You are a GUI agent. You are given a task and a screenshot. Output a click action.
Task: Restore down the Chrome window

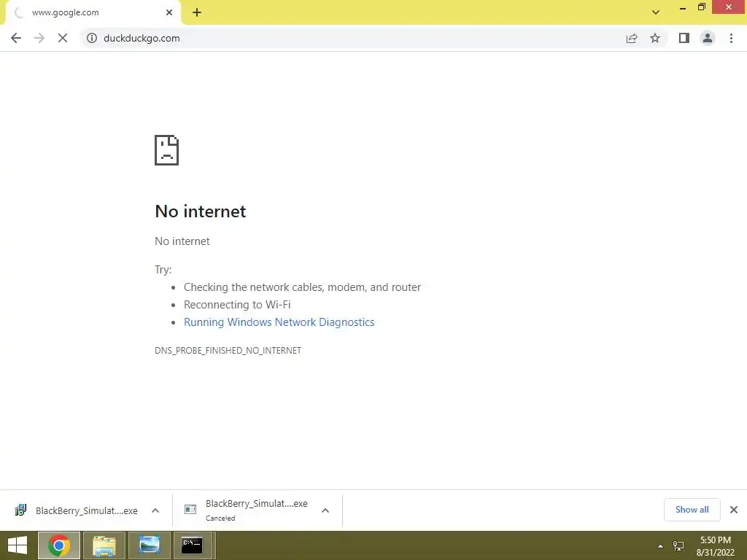point(701,7)
